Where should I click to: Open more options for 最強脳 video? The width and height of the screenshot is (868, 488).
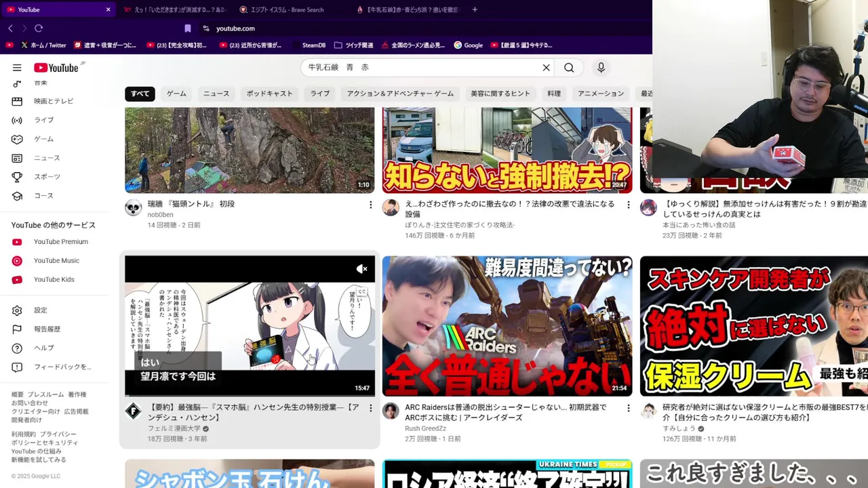point(370,408)
